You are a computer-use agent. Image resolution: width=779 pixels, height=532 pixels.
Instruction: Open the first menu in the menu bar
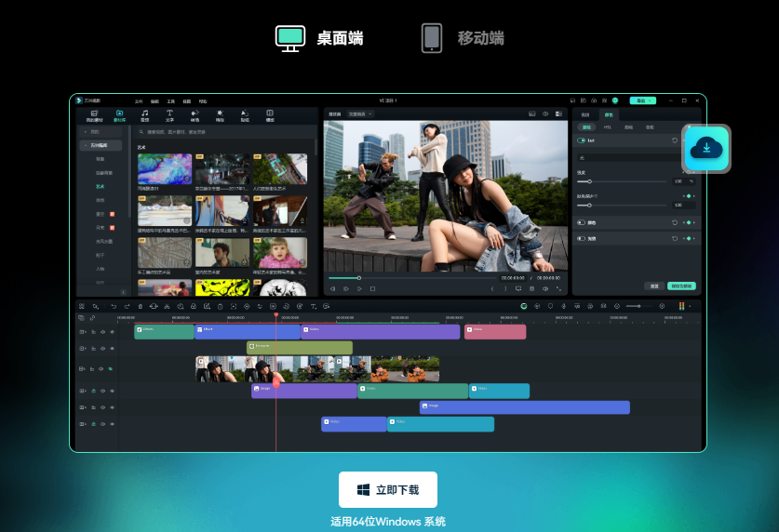pos(139,101)
